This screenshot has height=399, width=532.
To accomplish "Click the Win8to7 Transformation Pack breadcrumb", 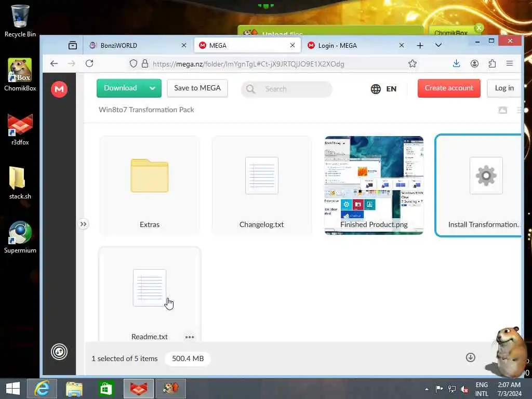I will point(146,110).
